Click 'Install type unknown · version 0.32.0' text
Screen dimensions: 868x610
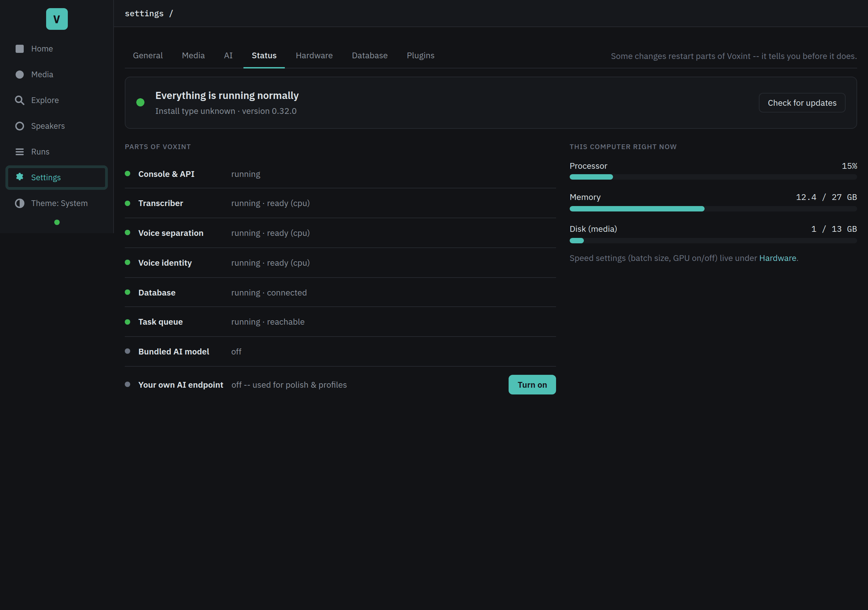pyautogui.click(x=226, y=111)
